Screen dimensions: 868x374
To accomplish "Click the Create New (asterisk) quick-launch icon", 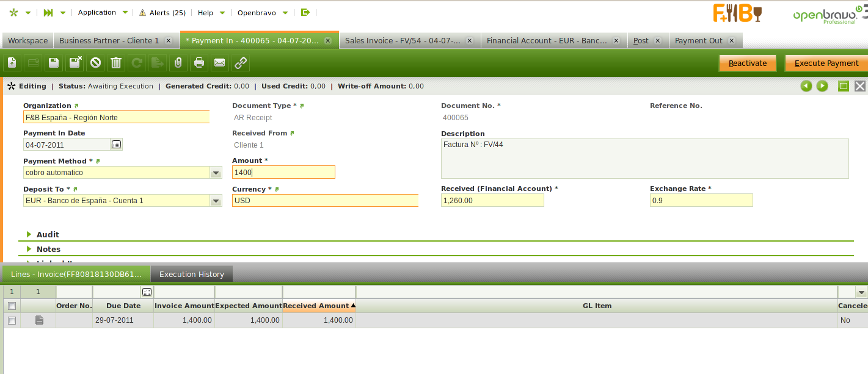I will (13, 12).
